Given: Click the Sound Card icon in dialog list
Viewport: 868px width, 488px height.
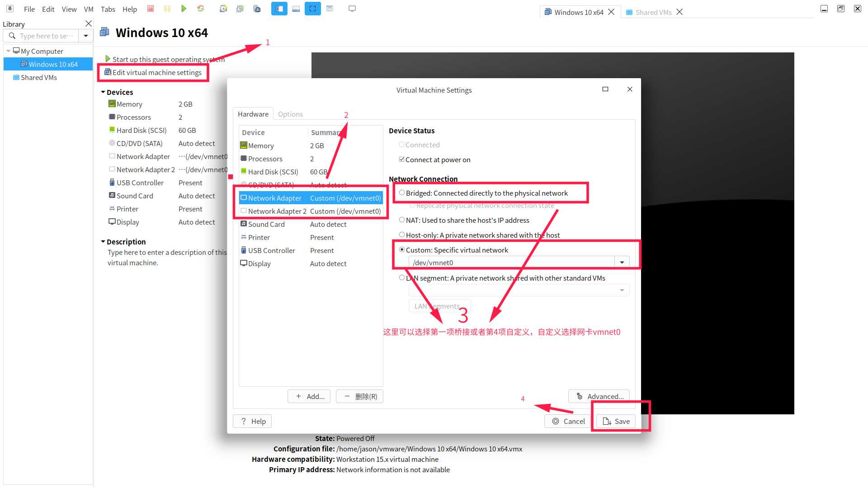Looking at the screenshot, I should pyautogui.click(x=244, y=224).
